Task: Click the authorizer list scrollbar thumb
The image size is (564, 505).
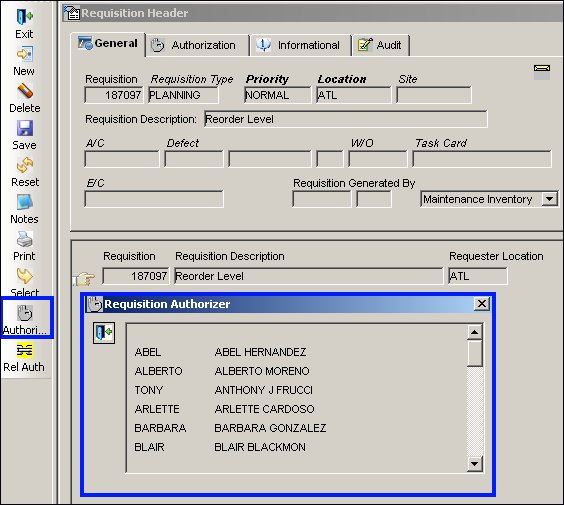Action: click(x=475, y=353)
